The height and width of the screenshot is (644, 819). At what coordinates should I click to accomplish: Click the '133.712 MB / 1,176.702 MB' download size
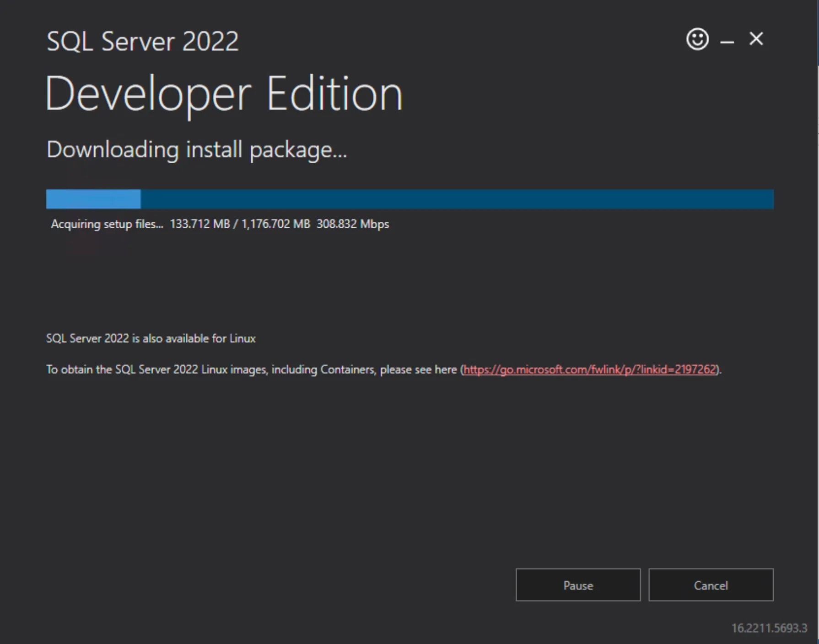pos(240,224)
